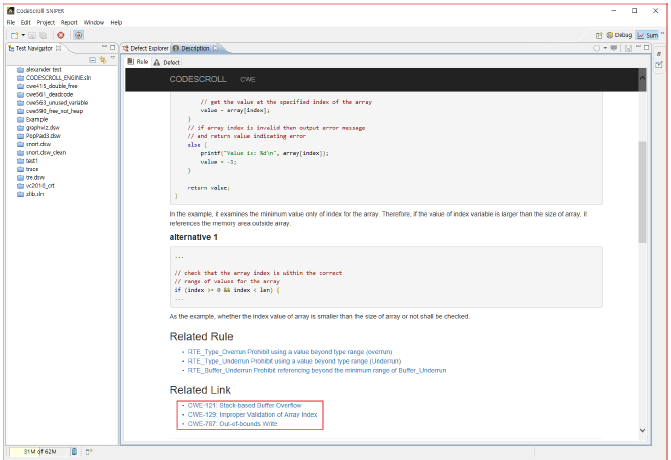Toggle the highlighted red circular toolbar button
671x460 pixels.
[78, 36]
